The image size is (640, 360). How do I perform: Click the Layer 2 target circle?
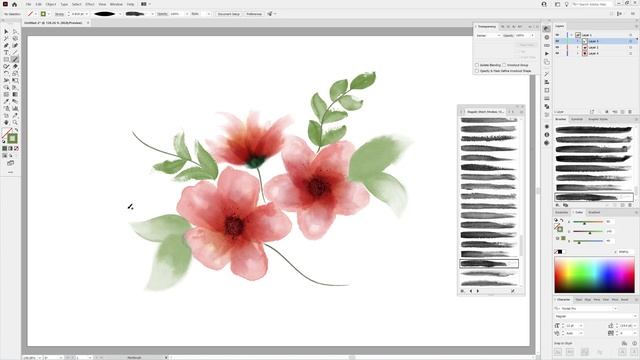pos(630,47)
